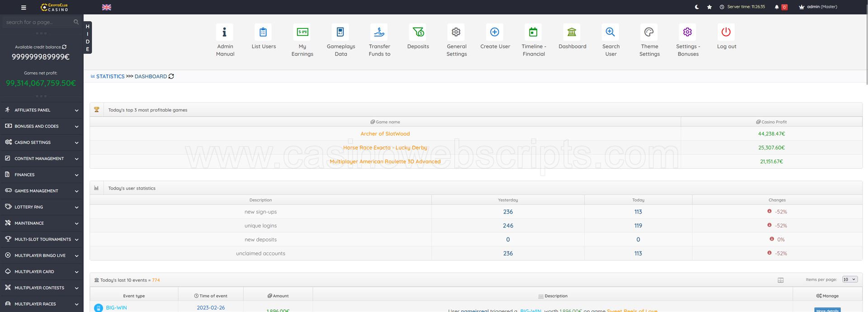The height and width of the screenshot is (312, 868).
Task: Expand Affiliates Panel menu
Action: point(42,110)
